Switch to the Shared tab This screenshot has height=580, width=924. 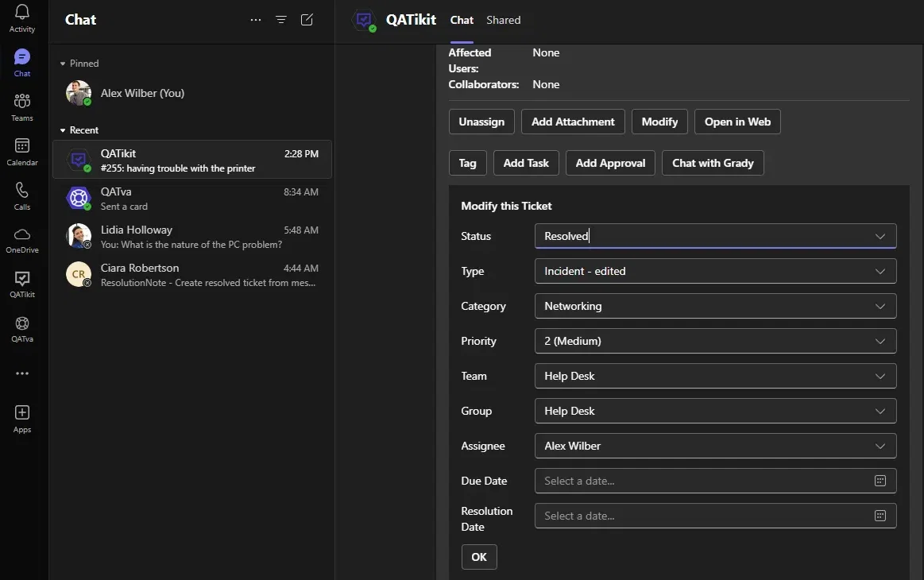[503, 20]
